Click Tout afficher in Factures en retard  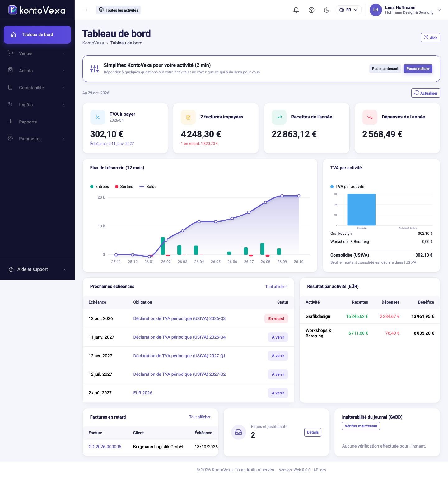pyautogui.click(x=200, y=417)
